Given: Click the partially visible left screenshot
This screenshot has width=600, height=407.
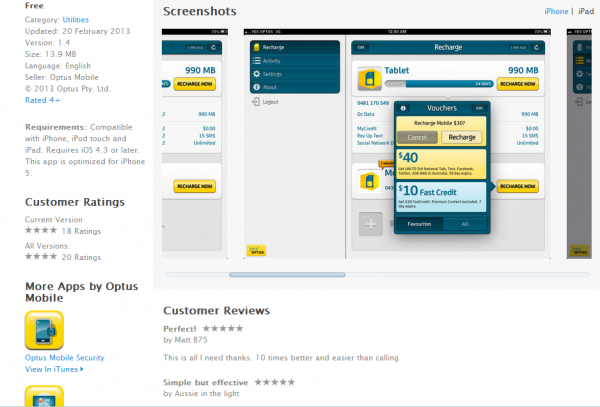Looking at the screenshot, I should click(x=195, y=144).
